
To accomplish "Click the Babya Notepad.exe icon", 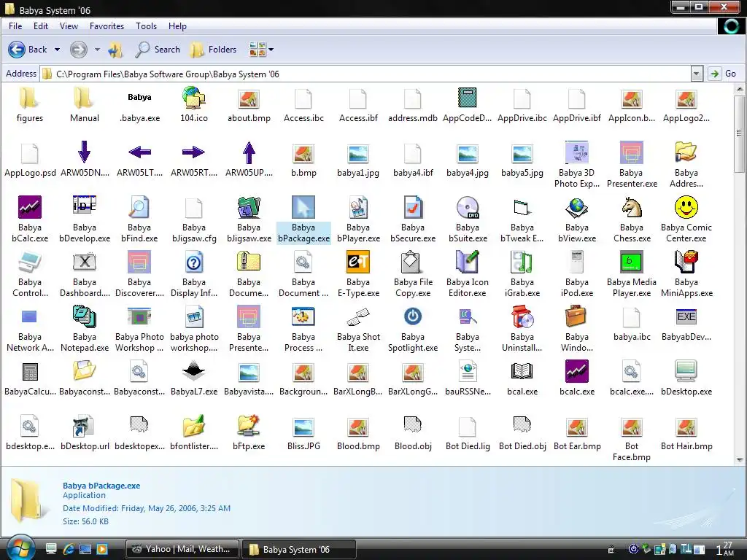I will pos(85,316).
